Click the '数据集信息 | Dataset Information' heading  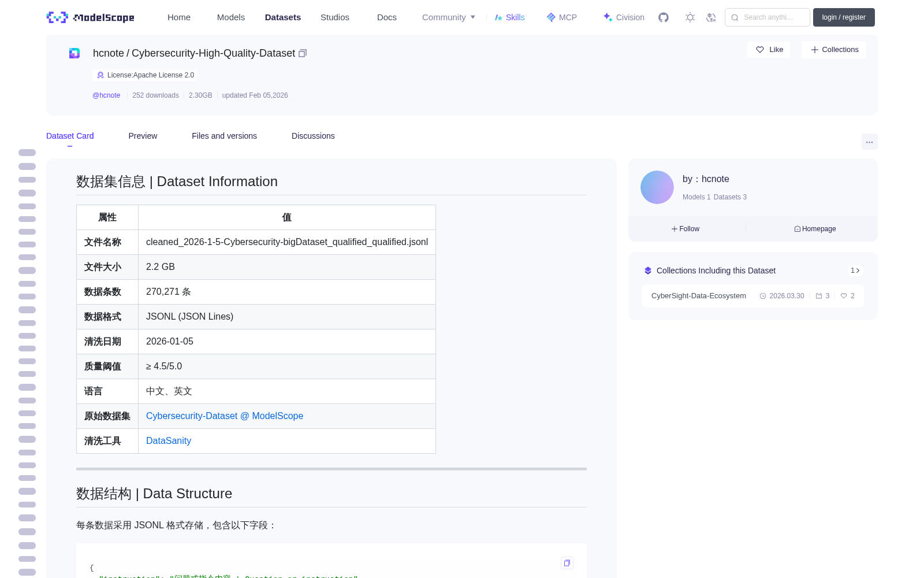177,181
